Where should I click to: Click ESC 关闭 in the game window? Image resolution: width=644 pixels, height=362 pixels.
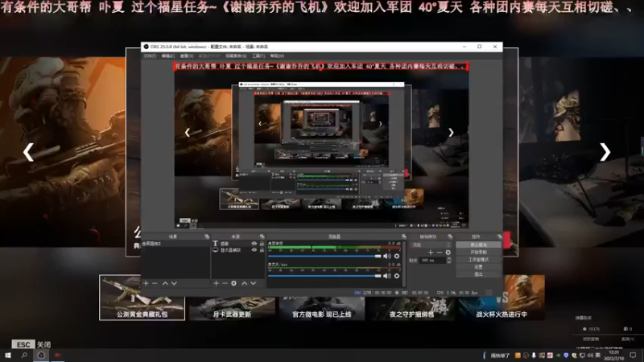(x=31, y=344)
